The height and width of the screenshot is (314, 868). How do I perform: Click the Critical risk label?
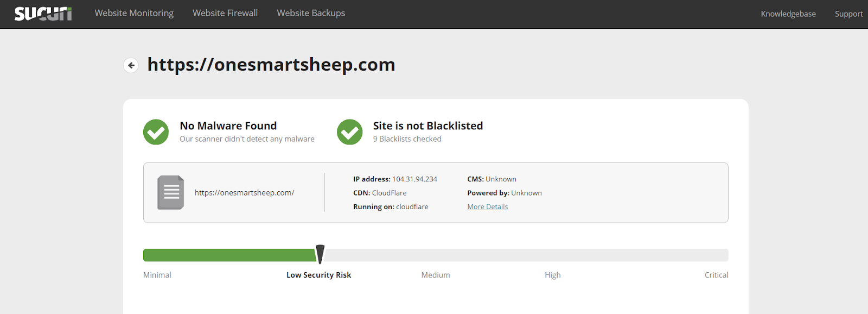pos(716,275)
